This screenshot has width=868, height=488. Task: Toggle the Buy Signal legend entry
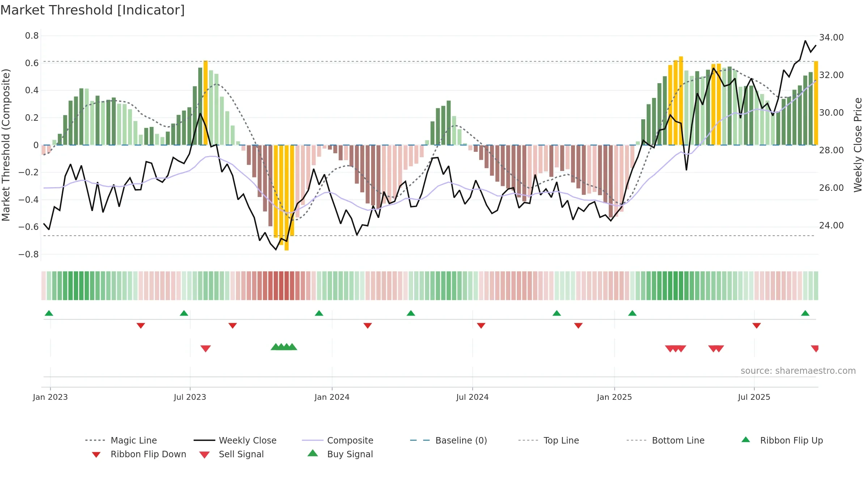coord(340,454)
